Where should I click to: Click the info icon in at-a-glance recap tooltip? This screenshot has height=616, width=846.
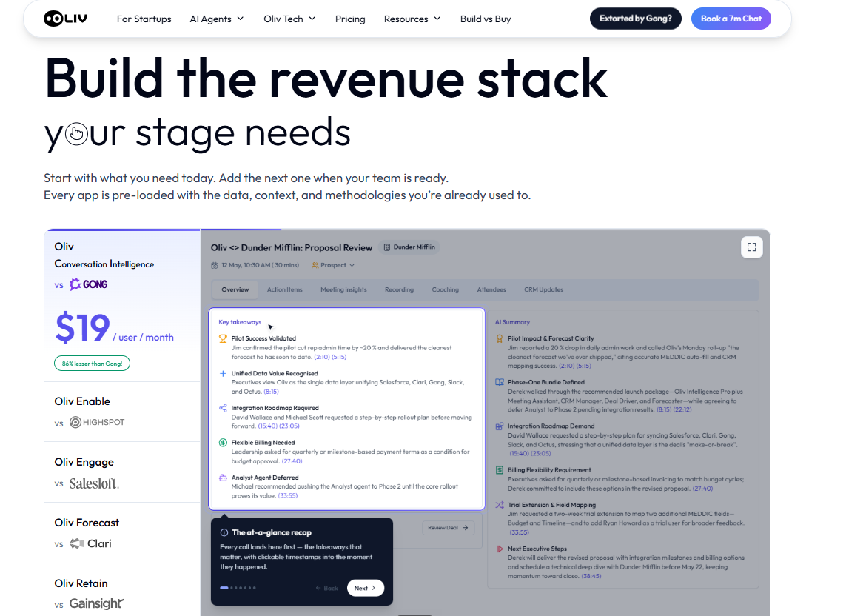point(224,532)
